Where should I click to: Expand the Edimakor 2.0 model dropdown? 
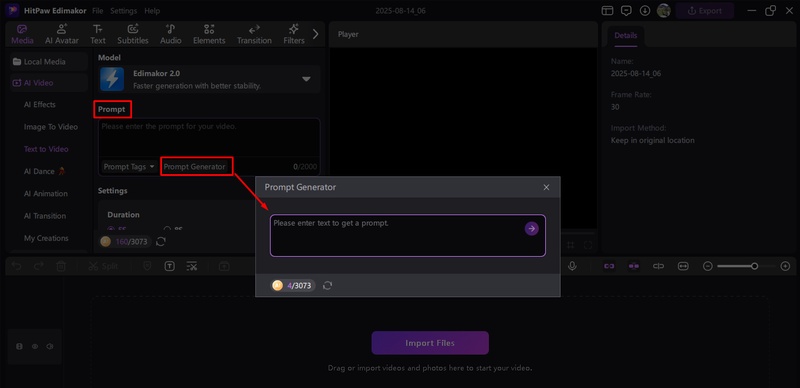click(306, 79)
